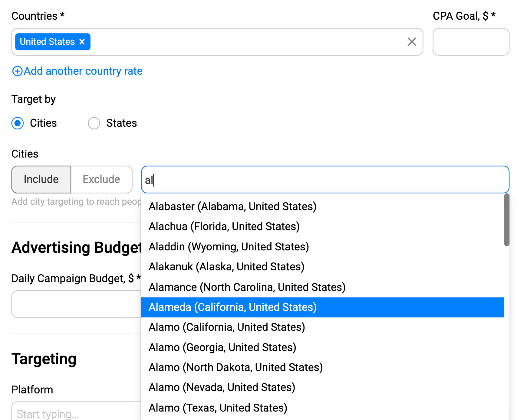
Task: Select Alamo (Texas, United States)
Action: 218,408
